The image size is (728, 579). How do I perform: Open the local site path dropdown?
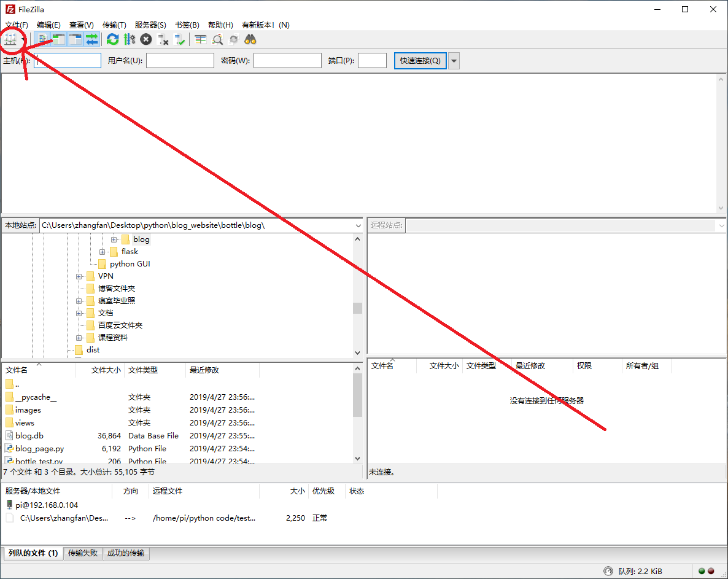pos(358,226)
